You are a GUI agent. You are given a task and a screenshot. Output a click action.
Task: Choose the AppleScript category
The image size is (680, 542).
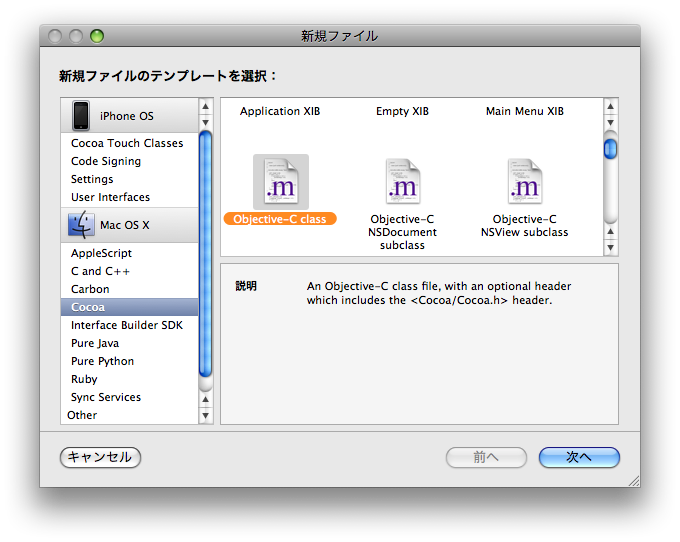click(x=130, y=253)
